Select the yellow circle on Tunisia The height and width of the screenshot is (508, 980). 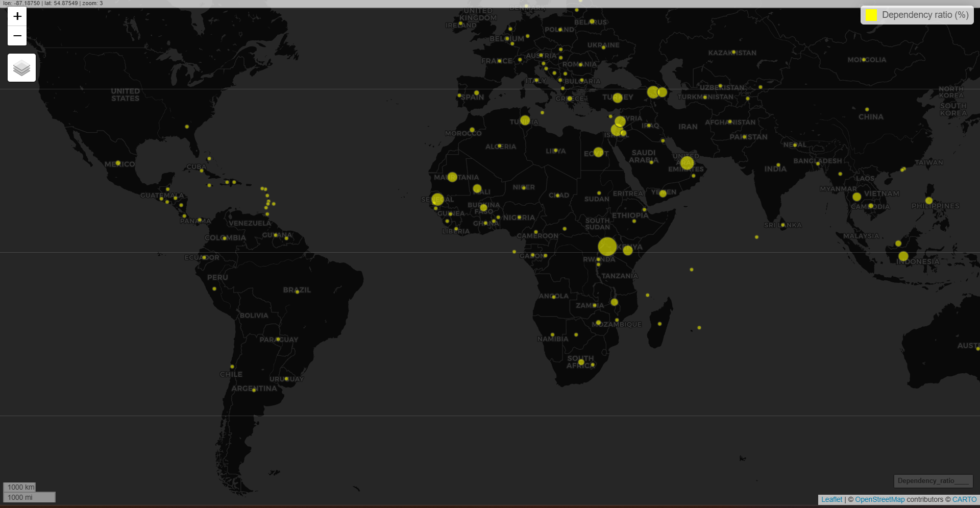(525, 121)
